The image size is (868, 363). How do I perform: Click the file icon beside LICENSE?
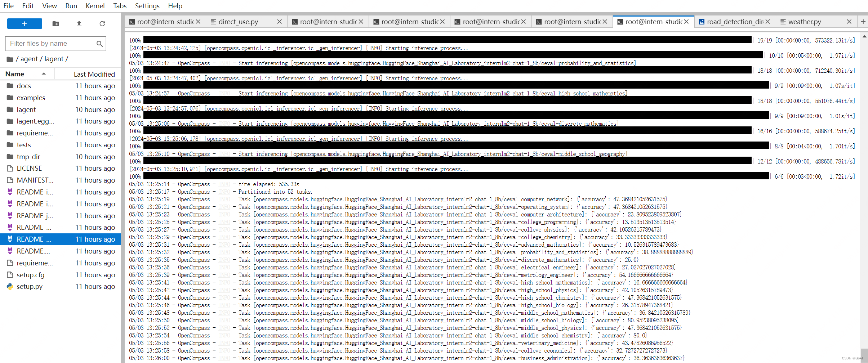point(10,168)
